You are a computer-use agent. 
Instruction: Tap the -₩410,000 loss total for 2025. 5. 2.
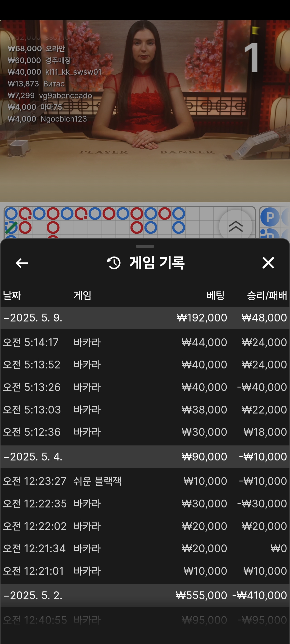point(260,595)
